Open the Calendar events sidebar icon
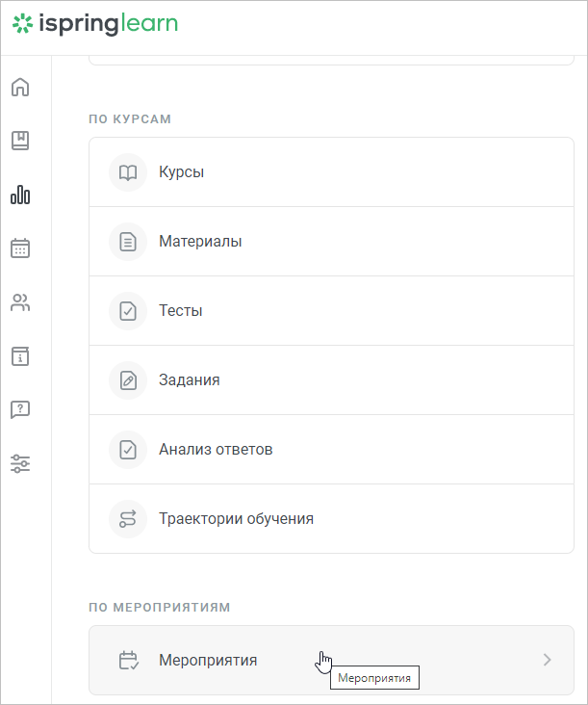The image size is (588, 705). pos(20,248)
